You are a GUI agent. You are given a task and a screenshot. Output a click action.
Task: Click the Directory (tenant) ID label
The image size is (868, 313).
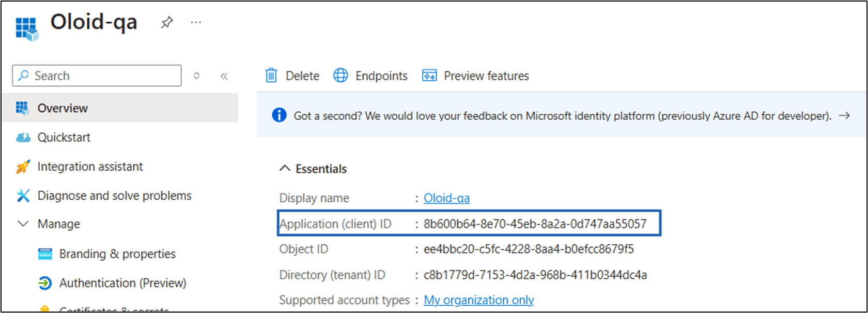332,275
